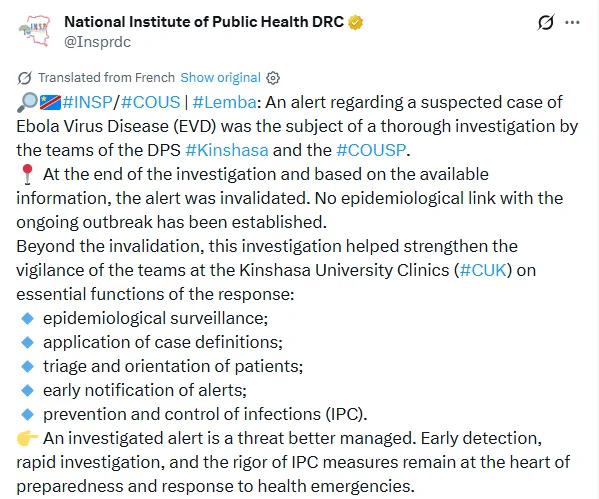Show the original French text
Image resolution: width=599 pixels, height=499 pixels.
(220, 78)
